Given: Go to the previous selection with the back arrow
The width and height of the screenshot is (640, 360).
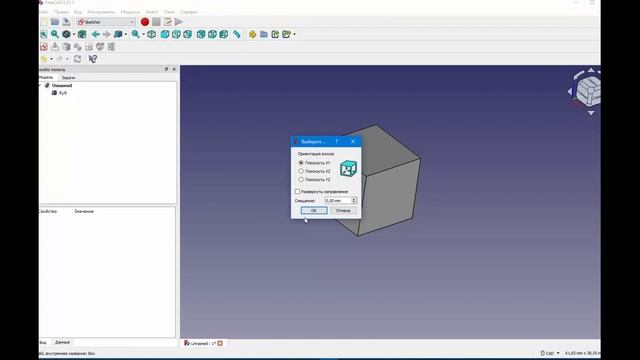Looking at the screenshot, I should [96, 34].
